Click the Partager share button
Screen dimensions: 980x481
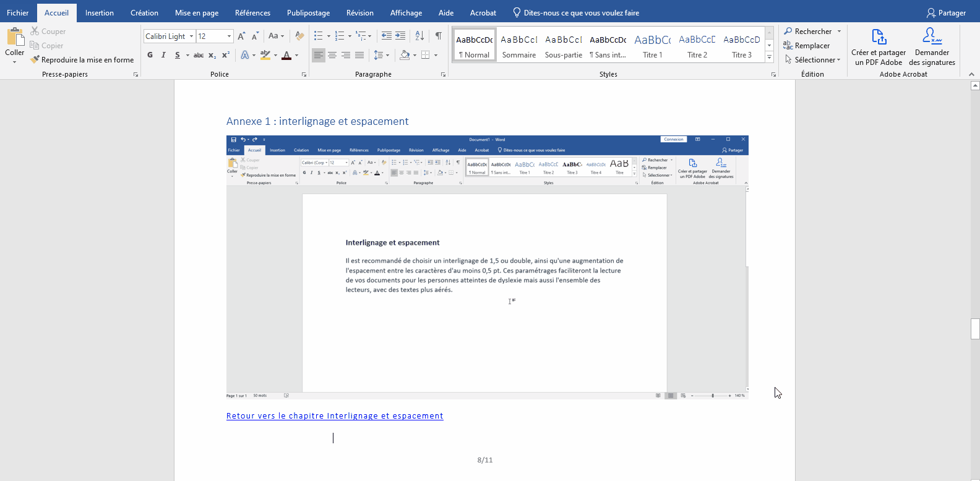point(946,12)
